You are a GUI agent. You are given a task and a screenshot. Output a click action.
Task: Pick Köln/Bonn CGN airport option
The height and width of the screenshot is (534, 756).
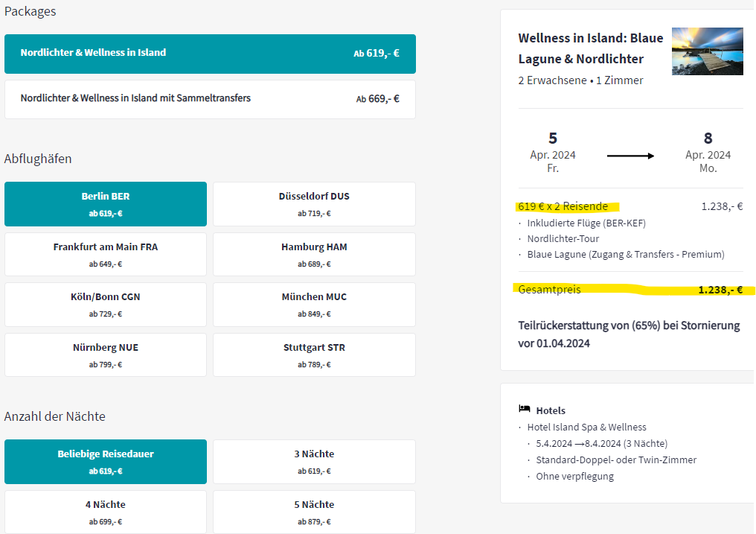pos(106,304)
